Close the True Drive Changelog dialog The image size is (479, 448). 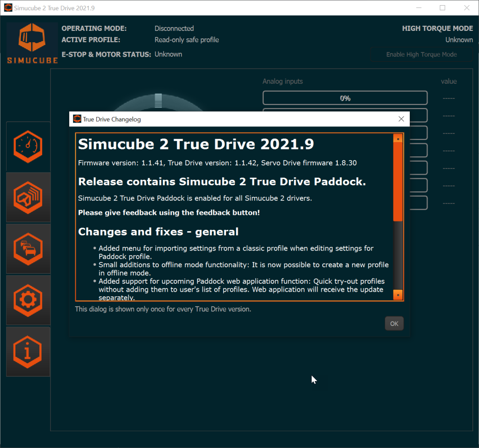tap(401, 119)
